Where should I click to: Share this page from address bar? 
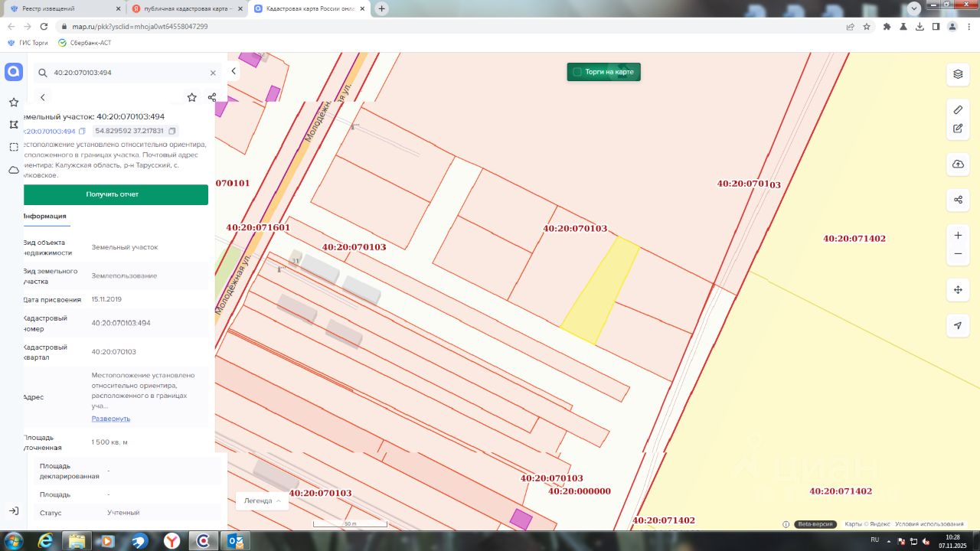pyautogui.click(x=850, y=26)
